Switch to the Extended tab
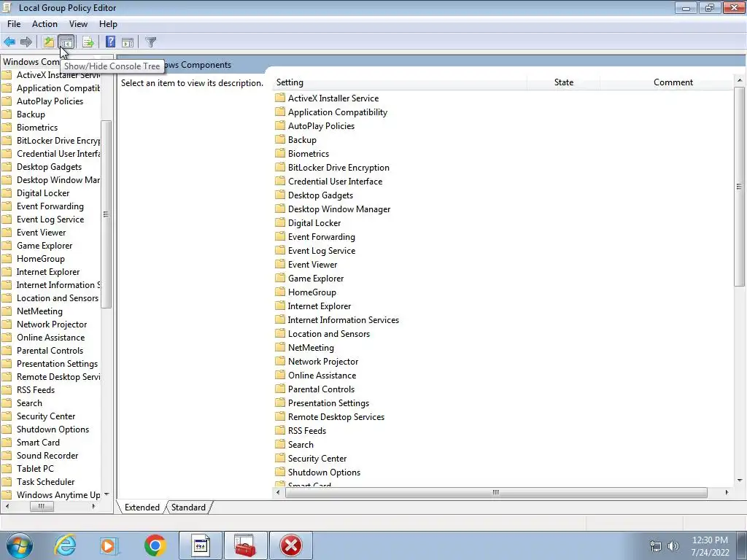This screenshot has height=560, width=747. pyautogui.click(x=142, y=507)
